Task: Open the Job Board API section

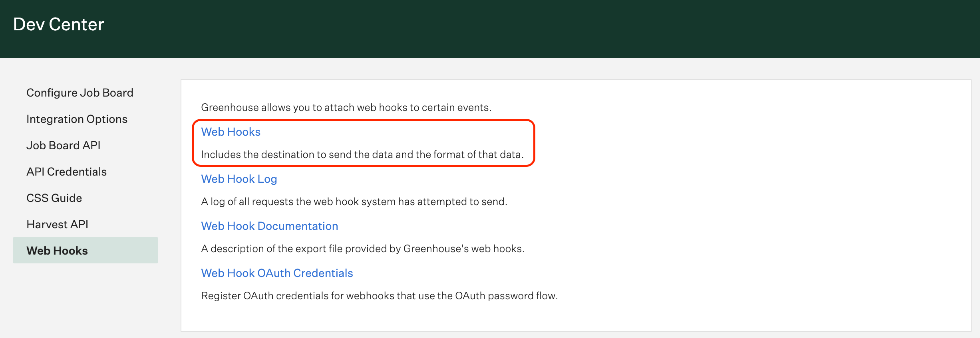Action: pyautogui.click(x=63, y=145)
